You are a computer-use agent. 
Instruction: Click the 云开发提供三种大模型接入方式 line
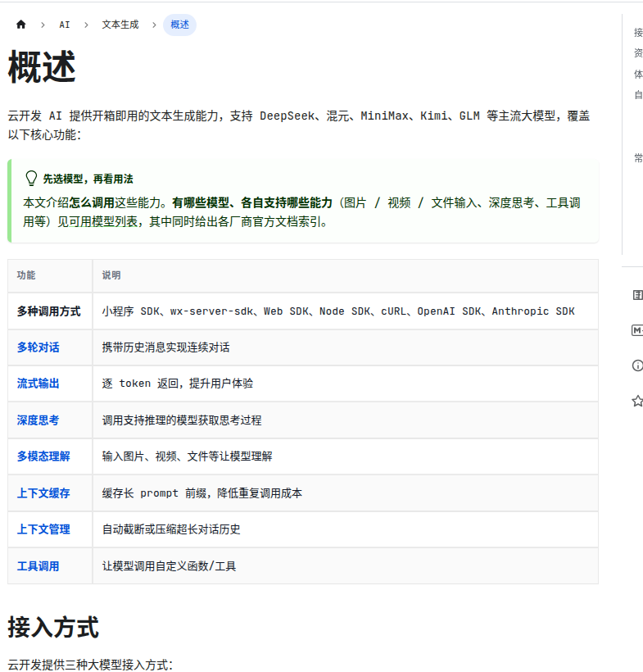coord(90,665)
